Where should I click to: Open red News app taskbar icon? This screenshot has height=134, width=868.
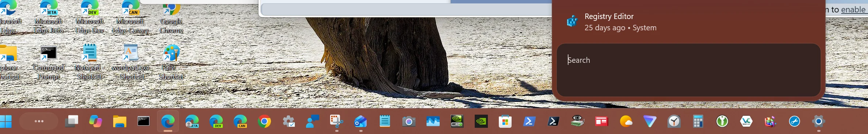(601, 121)
